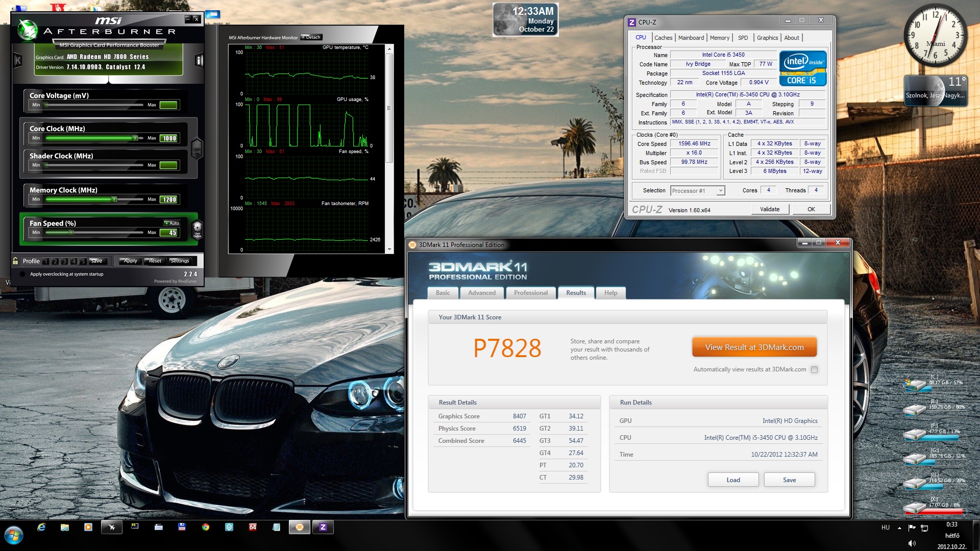Click the Shader Clock slider track
The width and height of the screenshot is (980, 551).
(x=94, y=165)
